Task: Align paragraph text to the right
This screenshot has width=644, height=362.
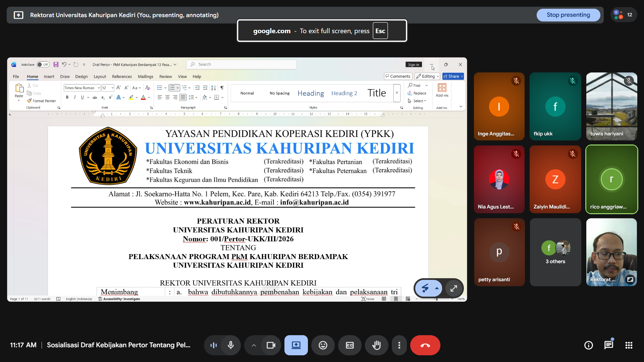Action: coord(175,98)
